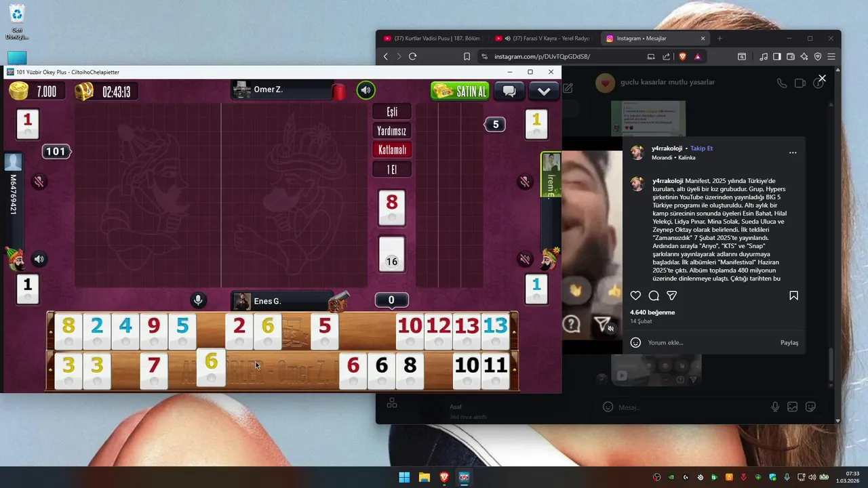This screenshot has height=488, width=868.
Task: Select Instagram Mesajlar browser tab
Action: [655, 39]
